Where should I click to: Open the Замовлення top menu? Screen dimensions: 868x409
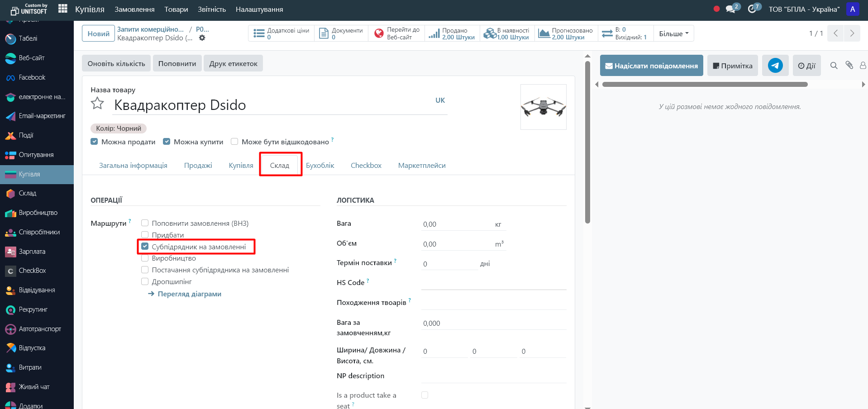click(x=134, y=9)
